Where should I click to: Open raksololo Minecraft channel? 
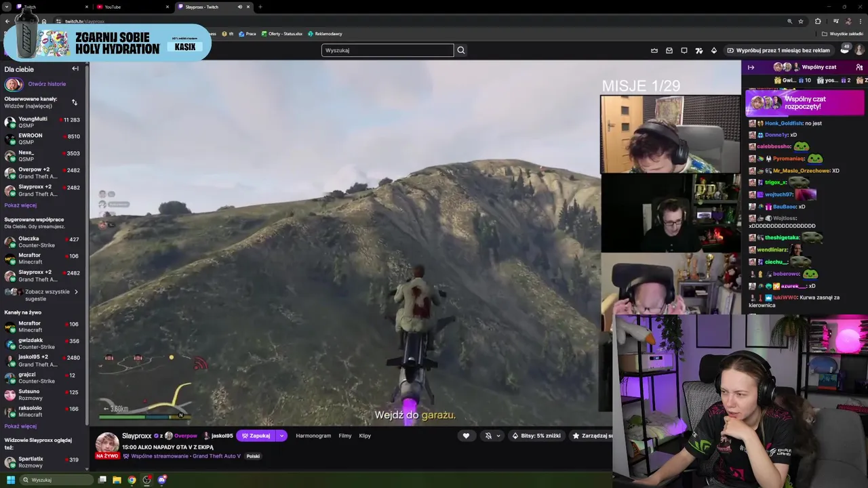coord(42,411)
